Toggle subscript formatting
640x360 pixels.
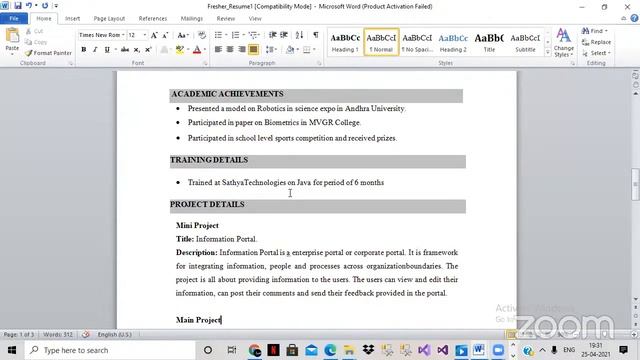point(137,49)
